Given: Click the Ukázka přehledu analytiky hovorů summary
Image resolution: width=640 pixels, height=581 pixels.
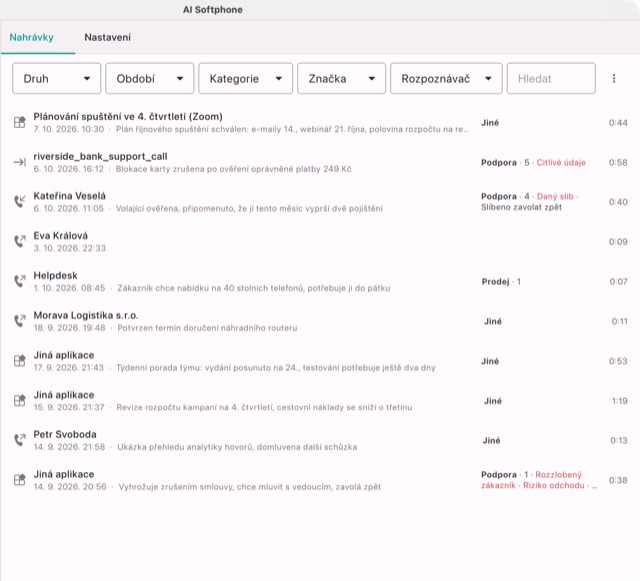Looking at the screenshot, I should [237, 447].
